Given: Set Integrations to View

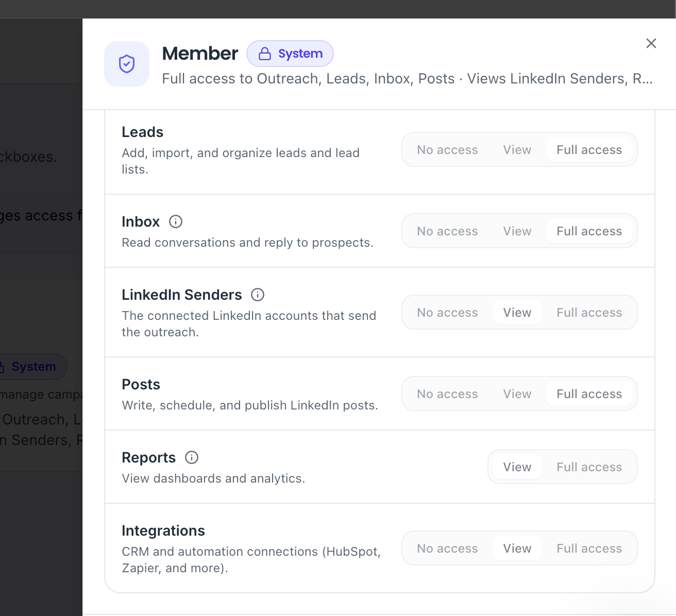Looking at the screenshot, I should (517, 549).
